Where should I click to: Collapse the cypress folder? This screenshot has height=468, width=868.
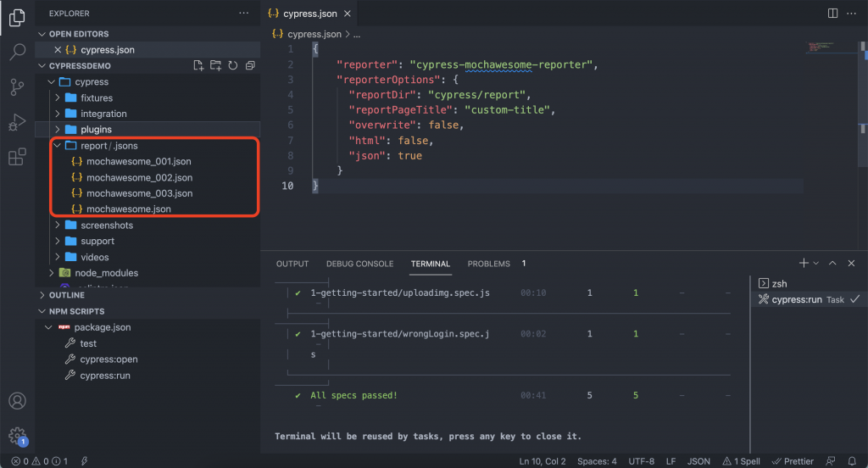click(x=52, y=82)
